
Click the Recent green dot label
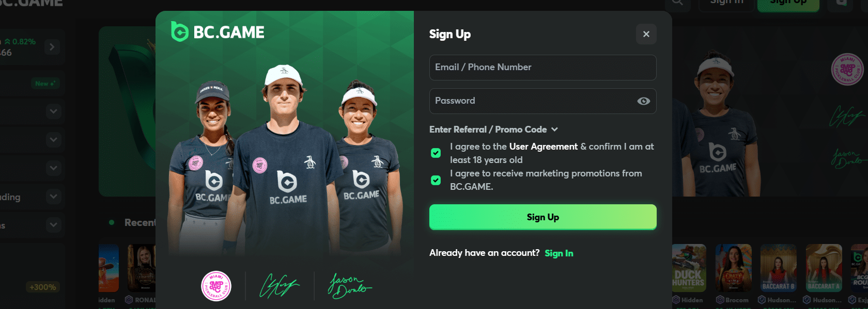coord(133,222)
